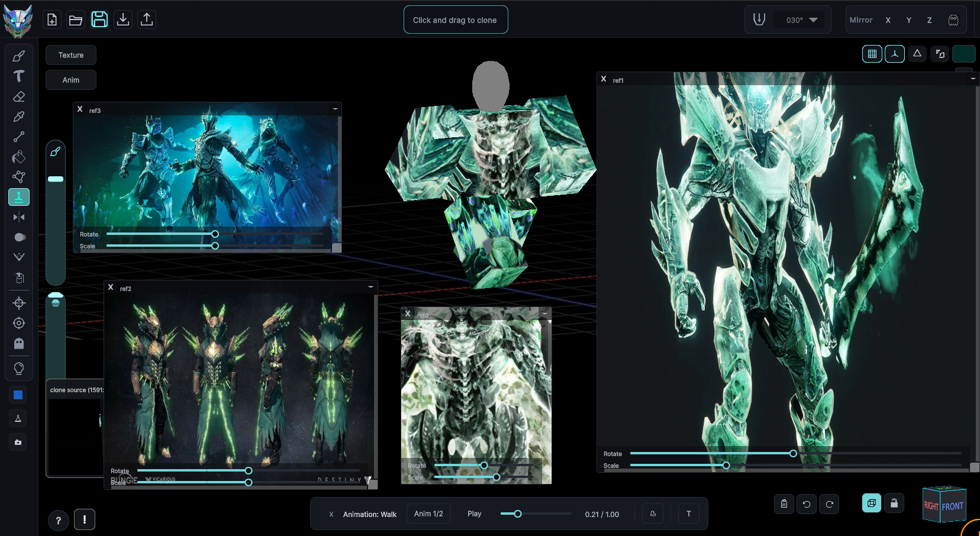980x536 pixels.
Task: Click the crosshair pivot tool
Action: [x=19, y=303]
